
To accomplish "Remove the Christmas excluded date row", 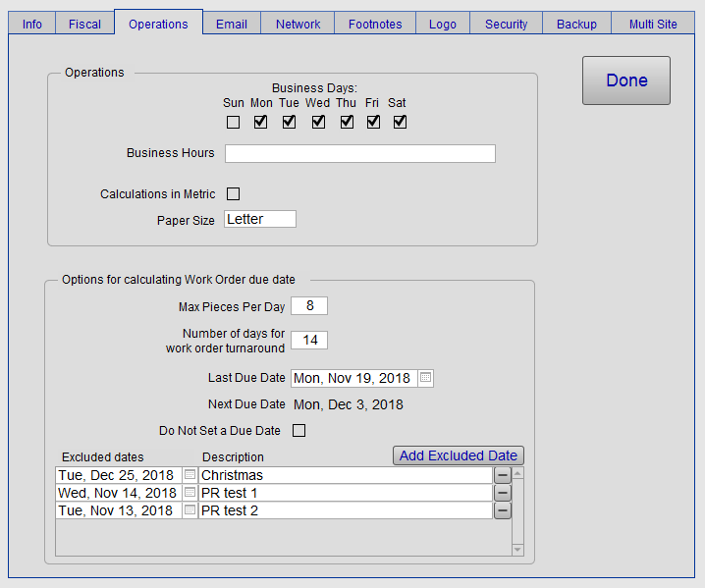I will [503, 475].
